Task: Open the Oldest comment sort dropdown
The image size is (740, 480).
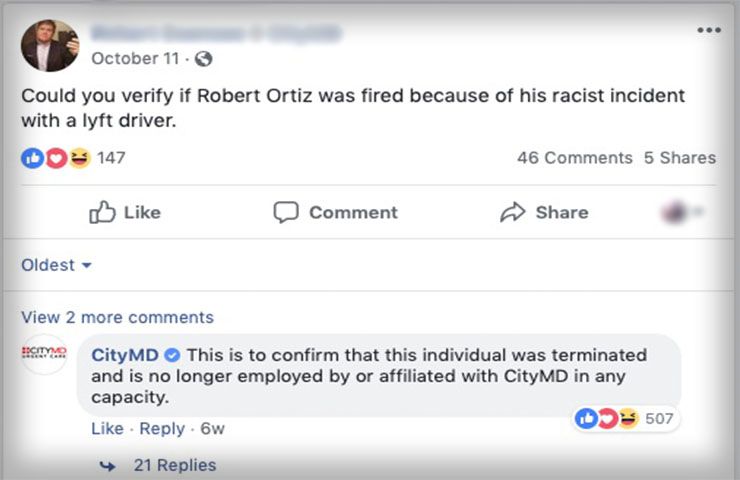Action: pos(56,265)
